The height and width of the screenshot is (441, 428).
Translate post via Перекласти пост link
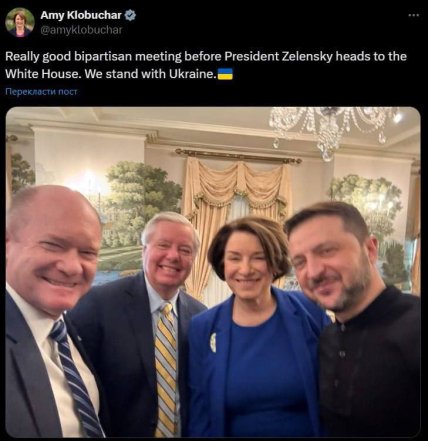click(x=41, y=91)
